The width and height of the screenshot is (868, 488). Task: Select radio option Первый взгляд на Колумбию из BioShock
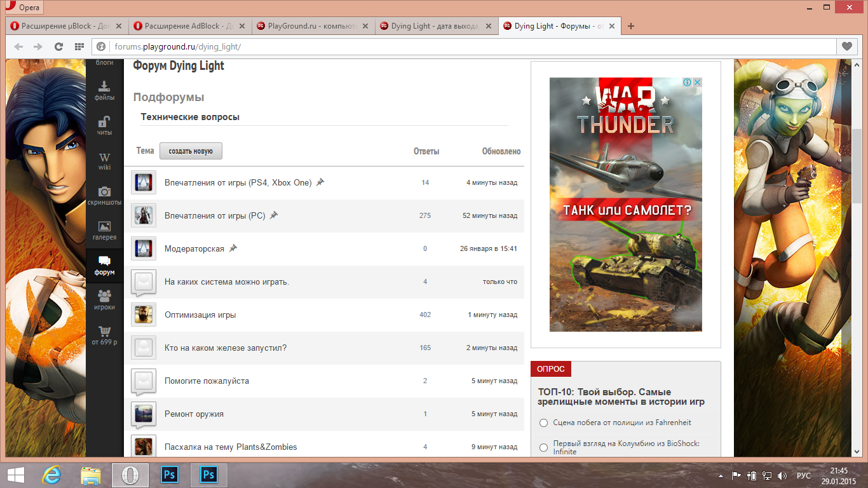click(x=543, y=447)
